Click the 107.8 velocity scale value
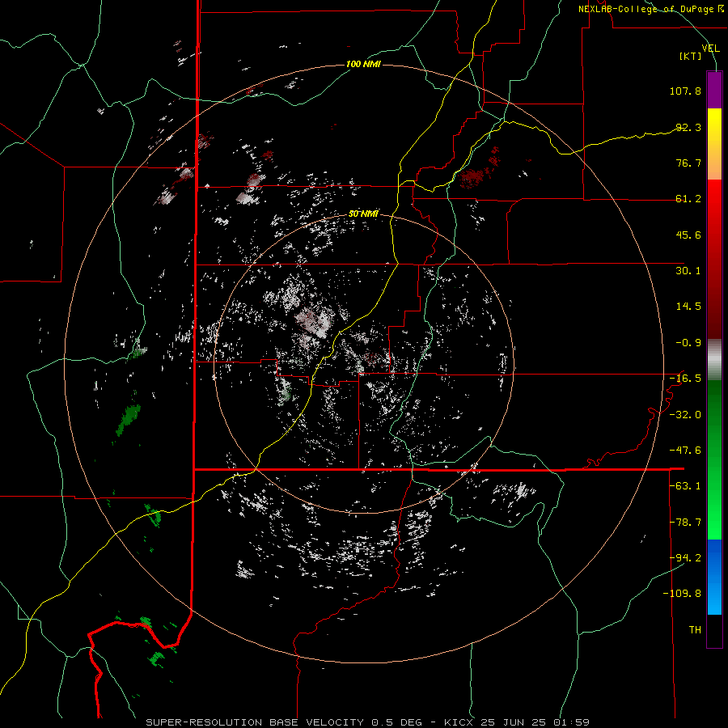The width and height of the screenshot is (728, 728). 685,91
